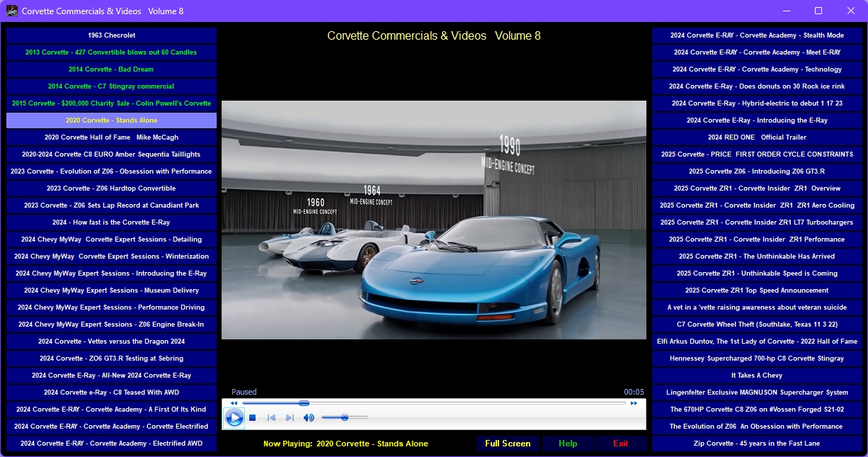Play Z06 Sets Lap Record at Canadiant Park
Image resolution: width=868 pixels, height=457 pixels.
tap(111, 205)
